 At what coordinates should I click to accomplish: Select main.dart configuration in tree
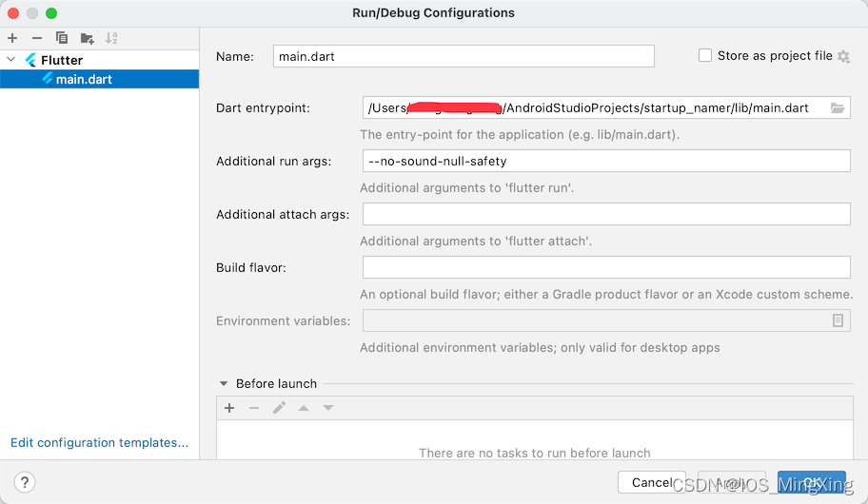pyautogui.click(x=84, y=80)
